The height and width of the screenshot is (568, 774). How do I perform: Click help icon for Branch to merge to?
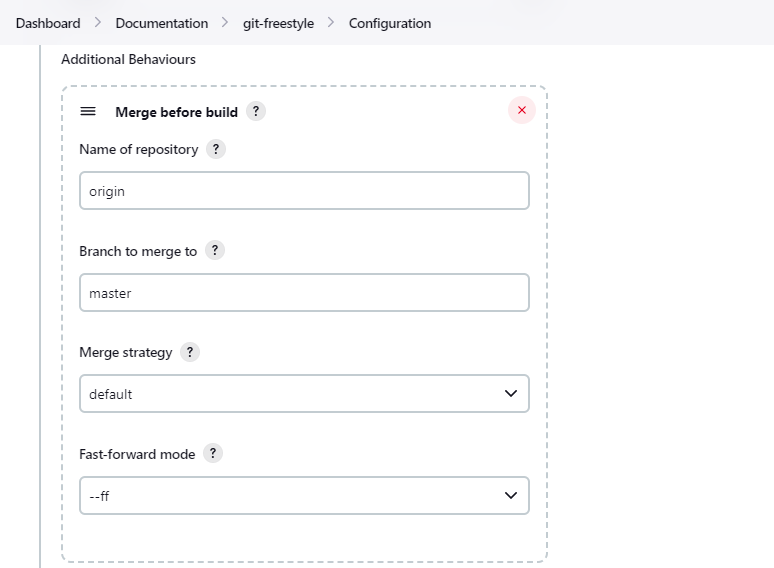(x=215, y=250)
